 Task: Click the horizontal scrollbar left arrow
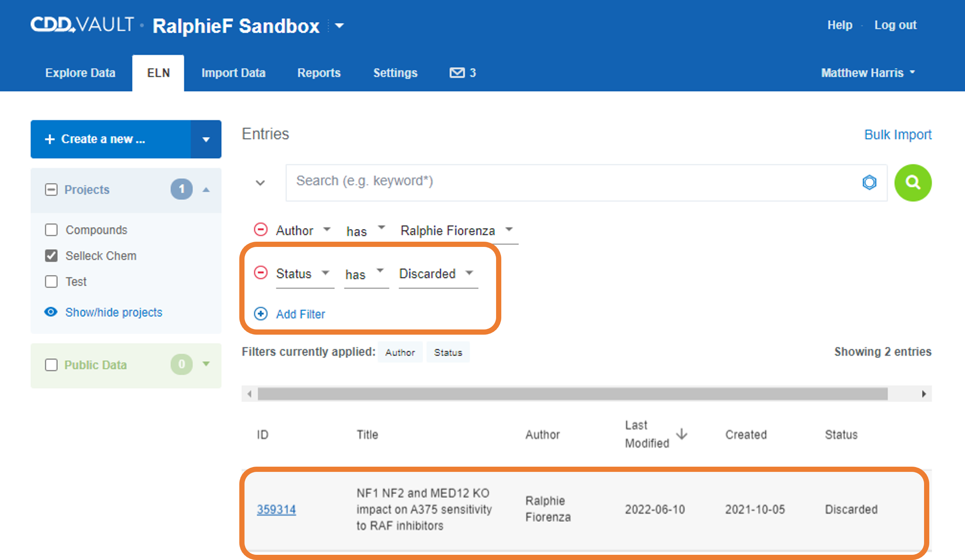coord(249,394)
